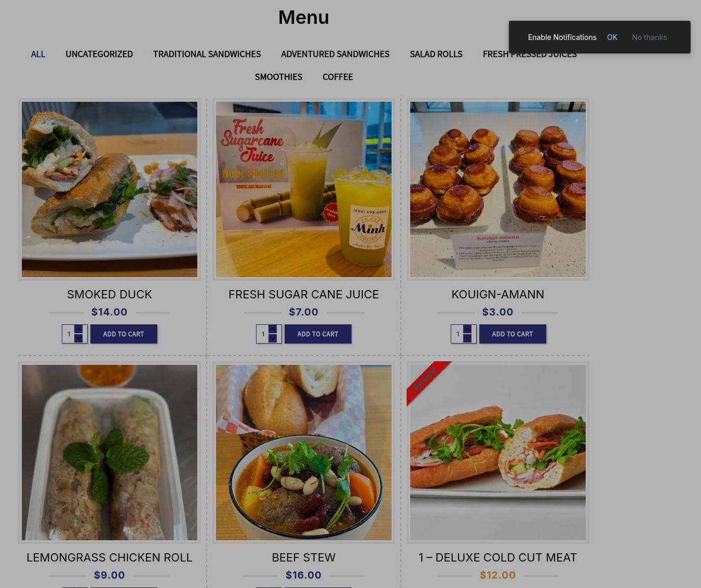Dismiss notifications with No thanks
This screenshot has height=588, width=701.
[649, 37]
